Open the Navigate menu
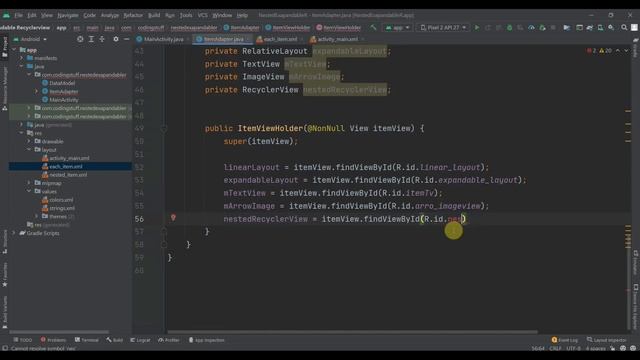 pyautogui.click(x=68, y=15)
